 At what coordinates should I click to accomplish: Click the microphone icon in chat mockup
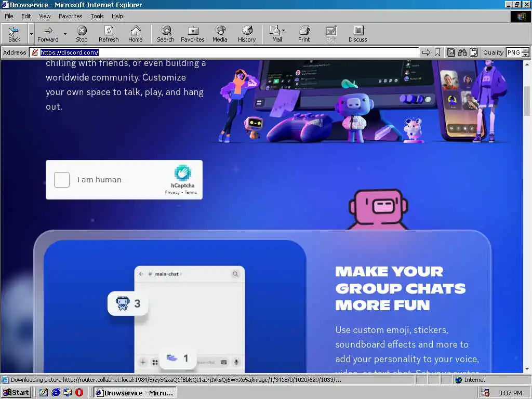tap(236, 362)
